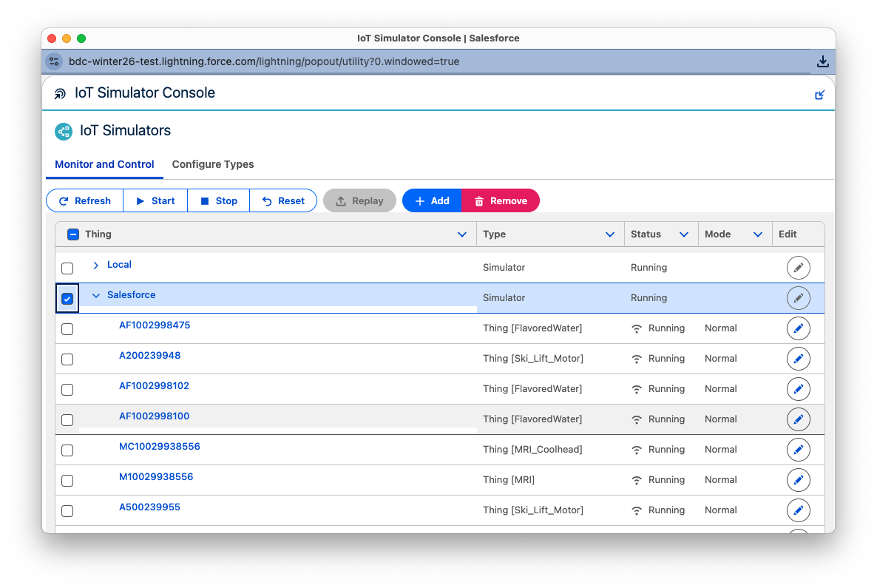Open the Local simulator link
The width and height of the screenshot is (877, 588).
(119, 265)
